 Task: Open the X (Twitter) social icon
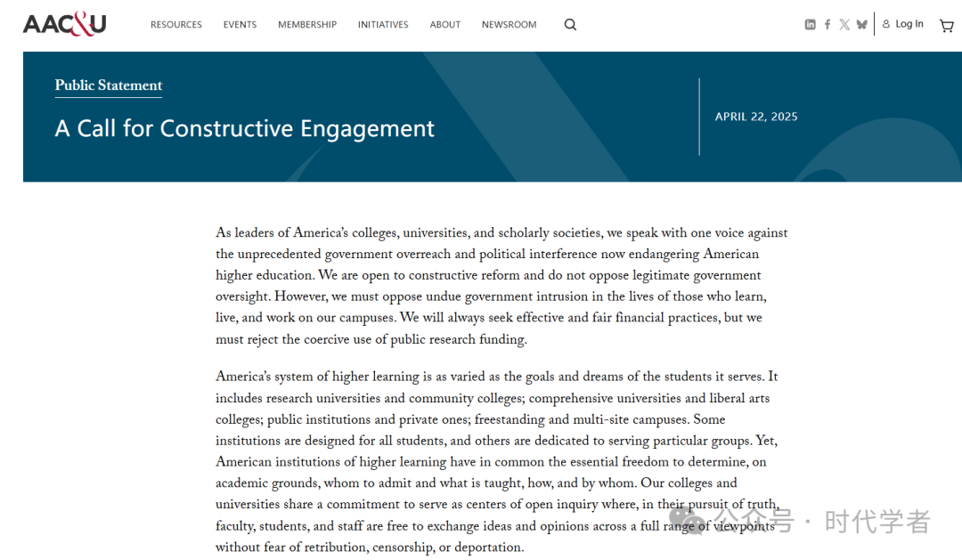click(844, 25)
